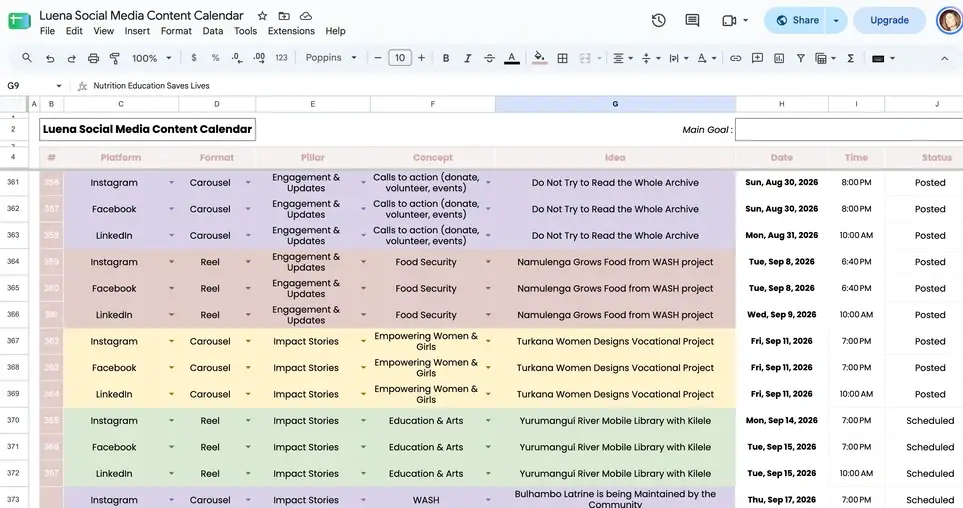Open the Insert menu
The height and width of the screenshot is (508, 963).
point(137,31)
